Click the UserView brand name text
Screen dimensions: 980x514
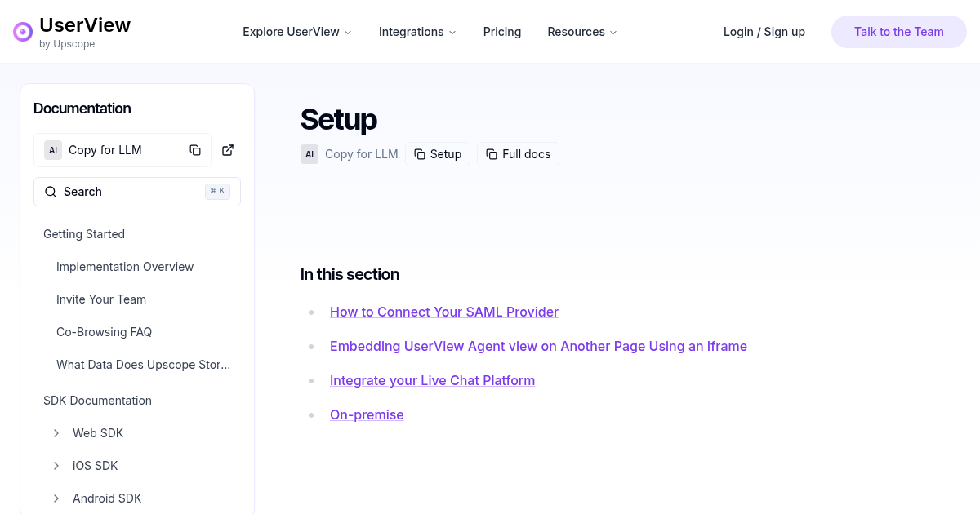tap(85, 25)
